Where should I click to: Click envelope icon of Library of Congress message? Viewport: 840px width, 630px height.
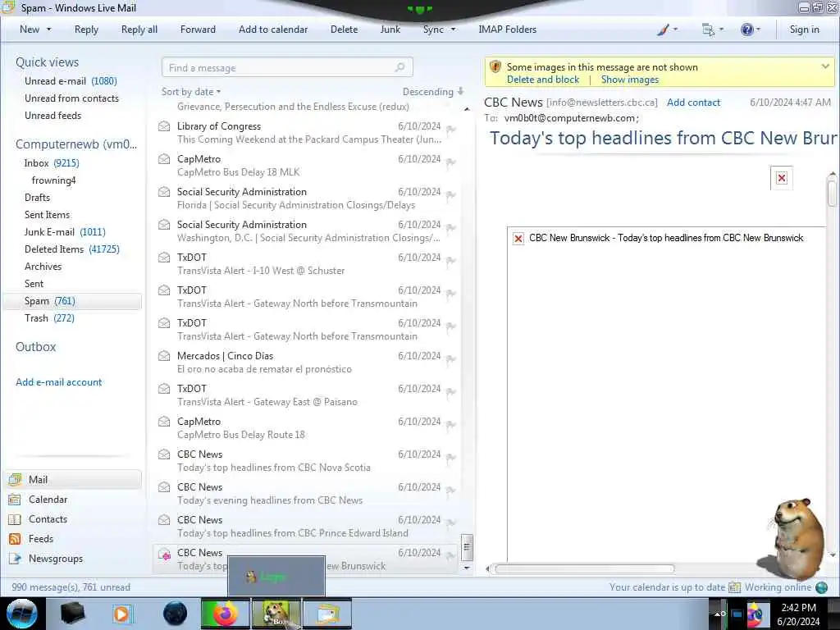click(164, 126)
